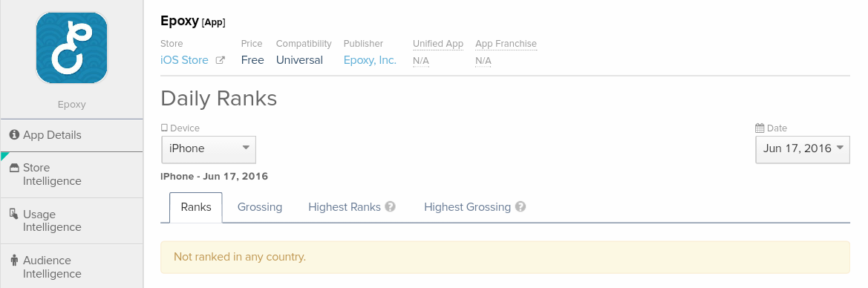
Task: Click the Epoxy app icon thumbnail
Action: click(x=71, y=48)
